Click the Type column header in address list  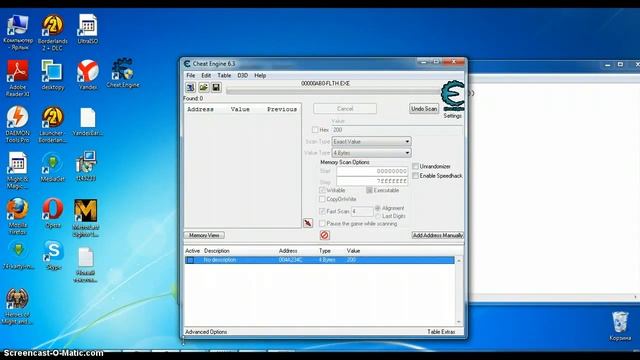[x=324, y=251]
